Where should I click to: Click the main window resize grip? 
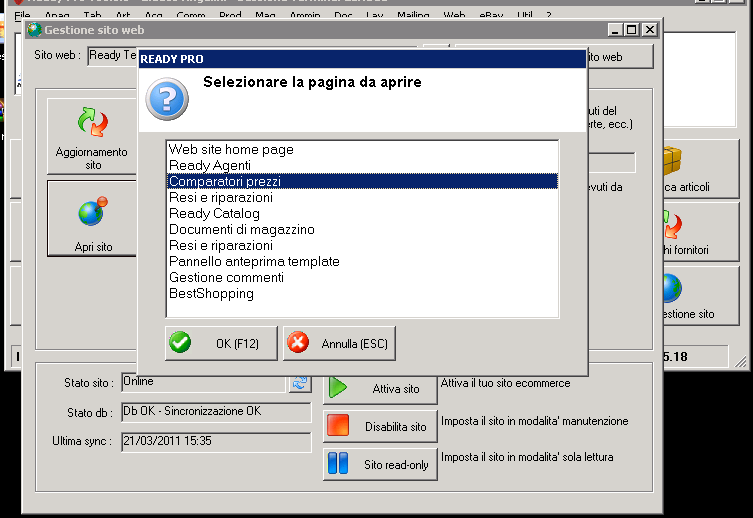(741, 361)
